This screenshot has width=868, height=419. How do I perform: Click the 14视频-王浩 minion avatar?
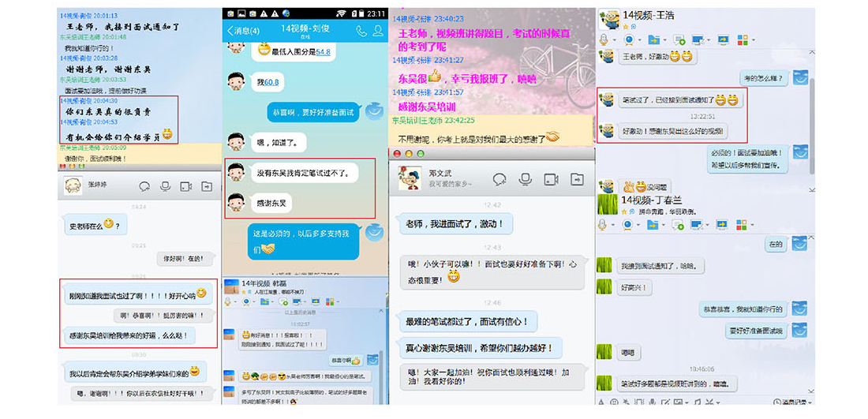coord(608,19)
